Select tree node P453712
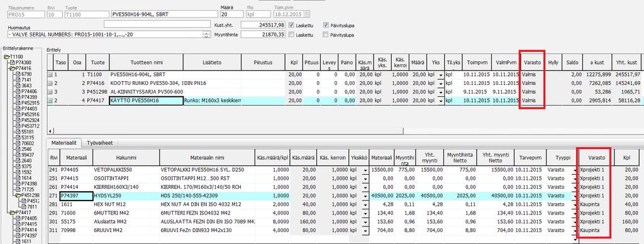644x244 pixels. point(30,126)
